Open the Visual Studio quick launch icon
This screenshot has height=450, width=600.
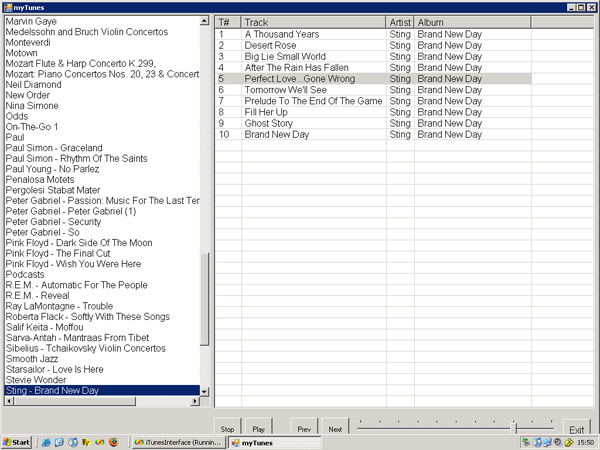100,442
